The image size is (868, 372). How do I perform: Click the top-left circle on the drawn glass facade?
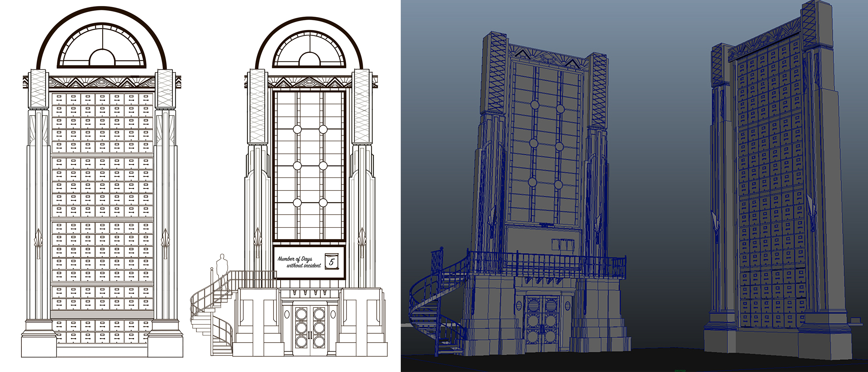(x=297, y=129)
